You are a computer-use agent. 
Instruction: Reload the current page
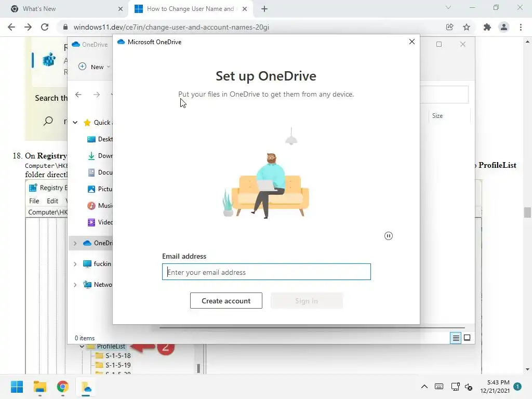pyautogui.click(x=45, y=27)
